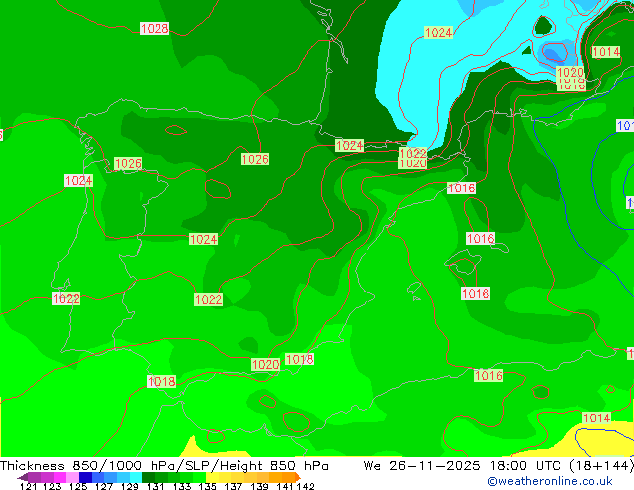The width and height of the screenshot is (634, 490).
Task: Click the legend value 127
Action: [x=104, y=486]
